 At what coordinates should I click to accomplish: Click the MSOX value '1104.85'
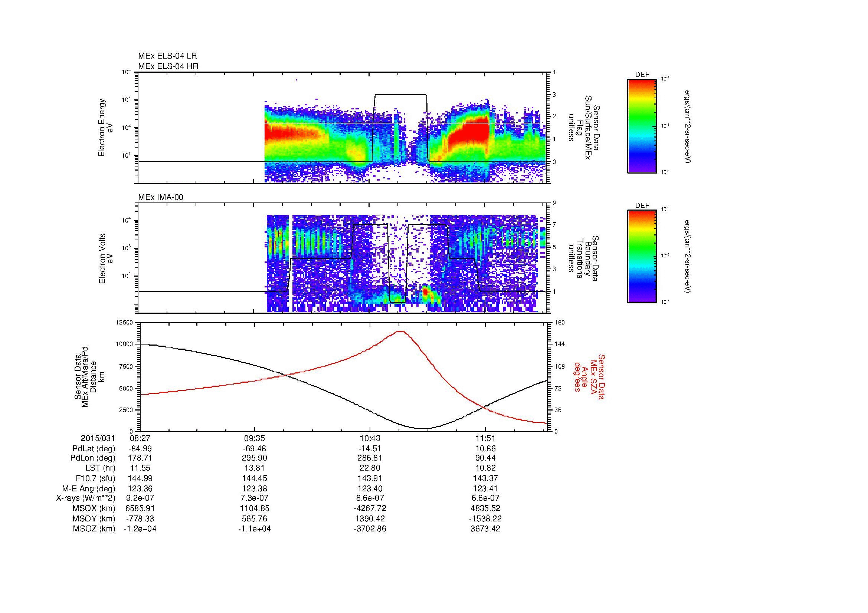click(x=255, y=508)
